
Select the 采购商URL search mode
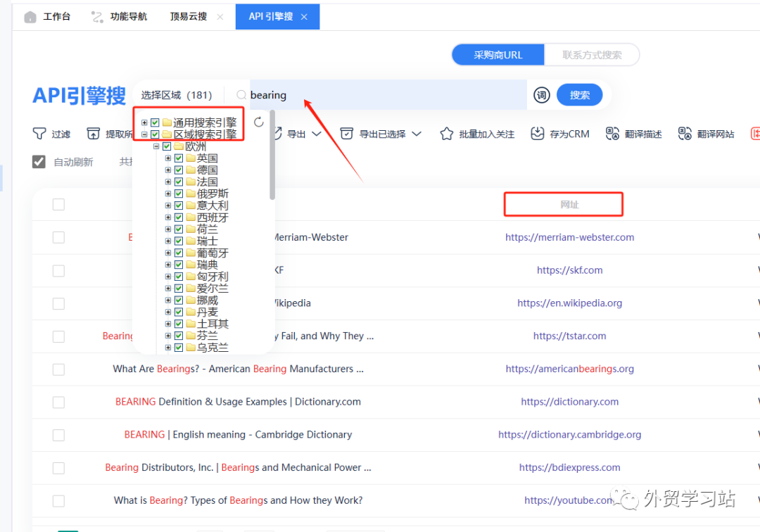(x=498, y=55)
